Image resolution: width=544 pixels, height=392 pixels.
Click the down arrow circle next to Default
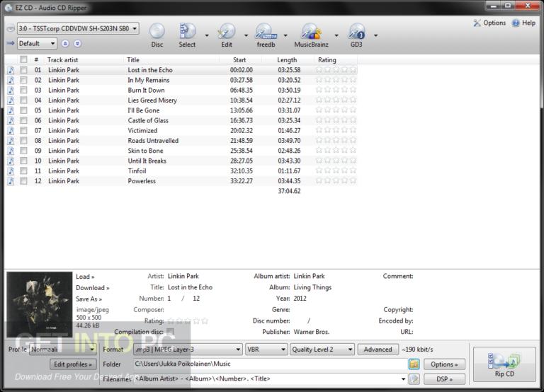click(77, 43)
